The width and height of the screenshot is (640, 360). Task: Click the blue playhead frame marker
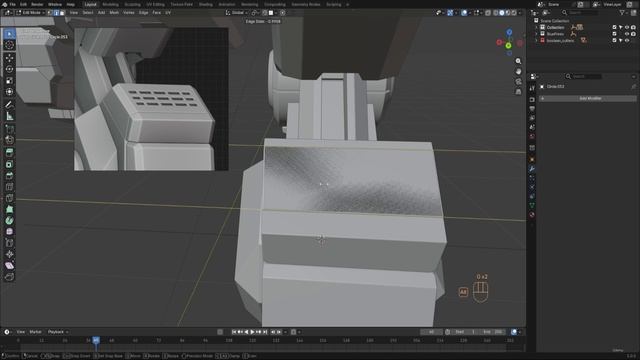[x=96, y=340]
